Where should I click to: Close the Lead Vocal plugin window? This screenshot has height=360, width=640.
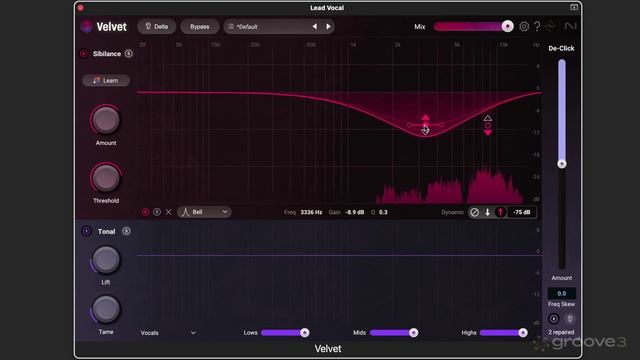[81, 8]
